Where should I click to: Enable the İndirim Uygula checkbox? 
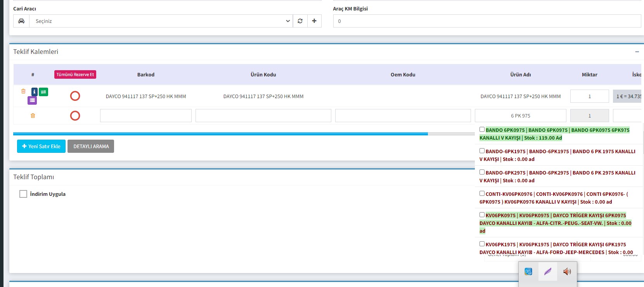23,194
